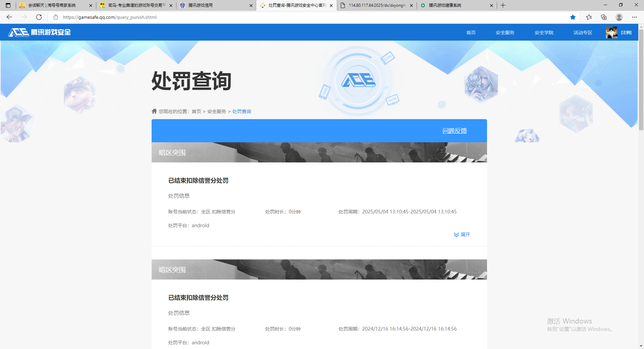Image resolution: width=644 pixels, height=349 pixels.
Task: Click the 注销 logout link
Action: pos(626,33)
